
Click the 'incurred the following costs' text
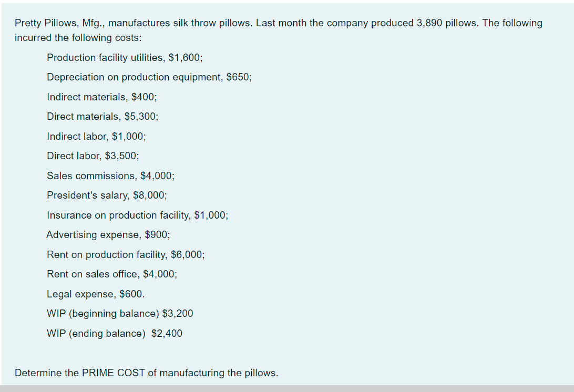[78, 38]
